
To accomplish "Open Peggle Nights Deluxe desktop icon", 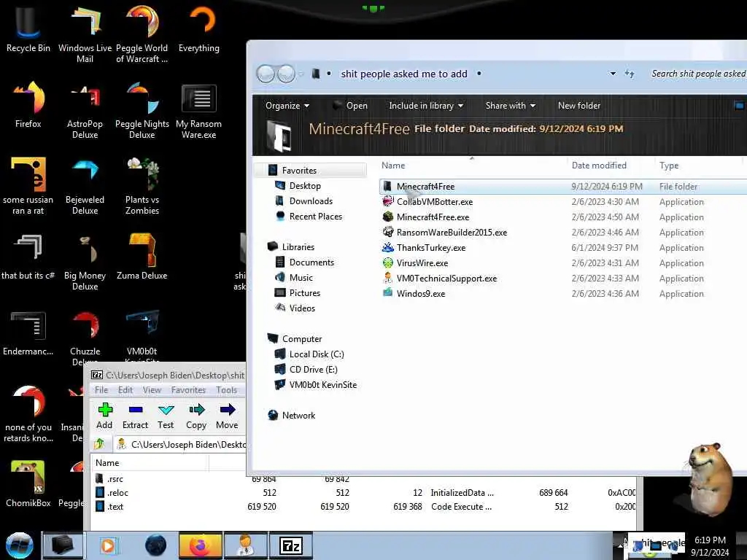I will (x=142, y=109).
